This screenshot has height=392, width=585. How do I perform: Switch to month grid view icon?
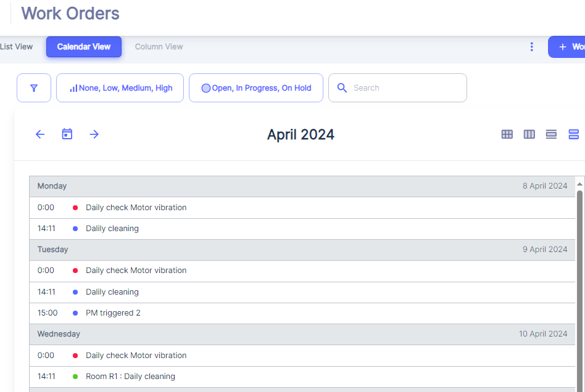[507, 134]
